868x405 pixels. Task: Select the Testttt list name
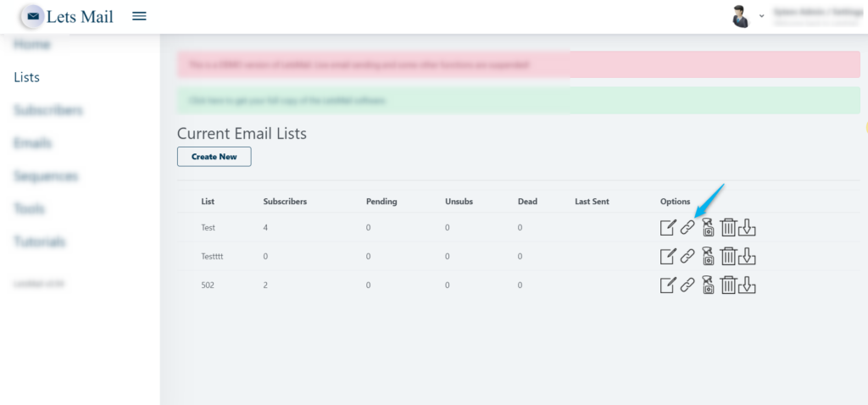coord(212,256)
